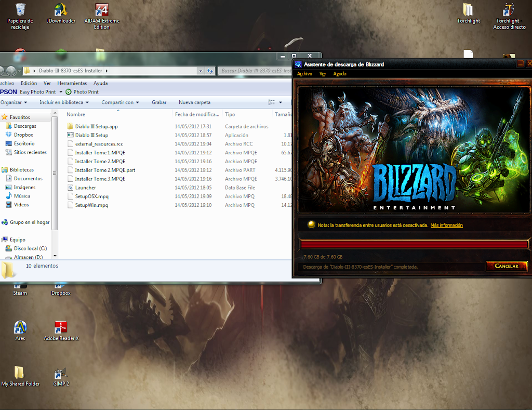Open the Vídeos library
Image resolution: width=532 pixels, height=410 pixels.
click(21, 205)
